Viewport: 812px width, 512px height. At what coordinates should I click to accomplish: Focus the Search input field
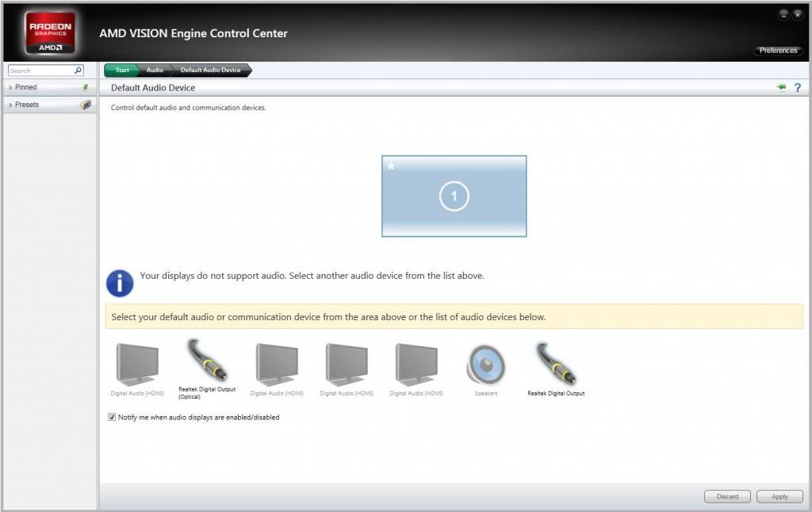(41, 71)
